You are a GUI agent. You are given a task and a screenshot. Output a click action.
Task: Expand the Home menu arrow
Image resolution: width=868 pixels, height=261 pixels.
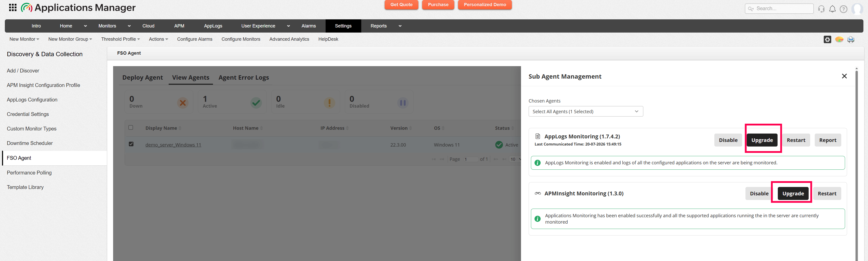tap(85, 26)
